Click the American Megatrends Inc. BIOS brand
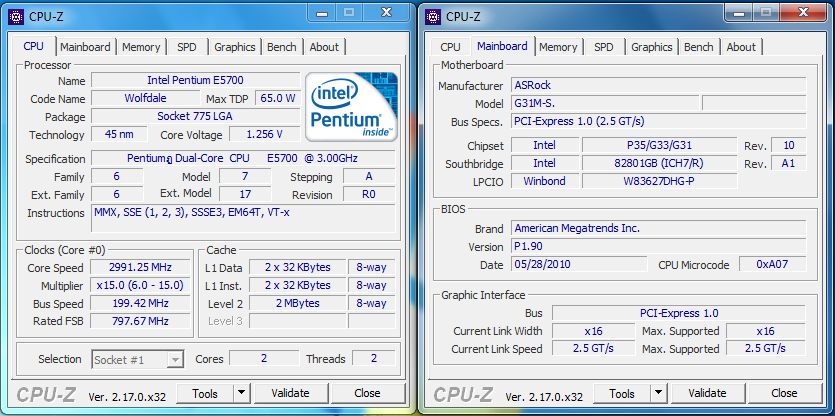835x416 pixels. [x=659, y=229]
